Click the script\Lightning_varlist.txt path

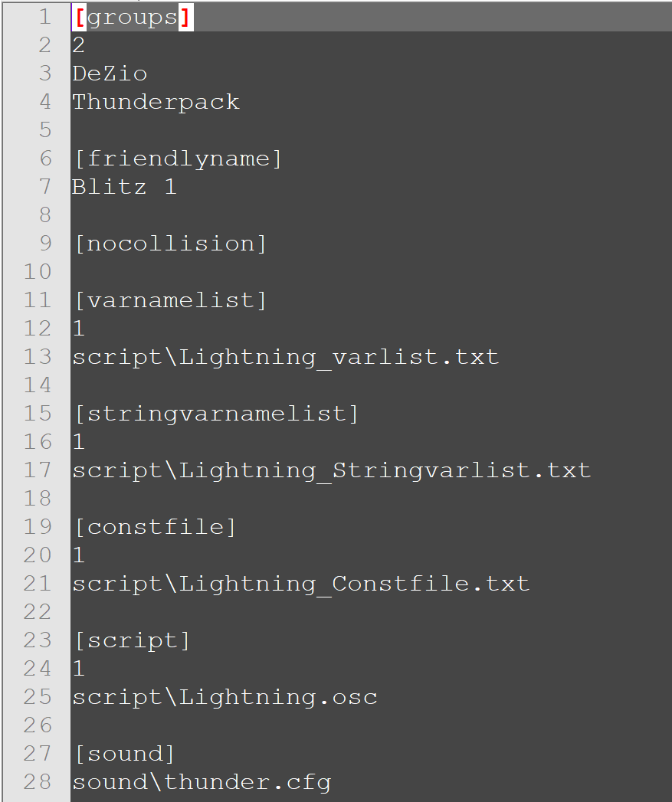click(285, 357)
